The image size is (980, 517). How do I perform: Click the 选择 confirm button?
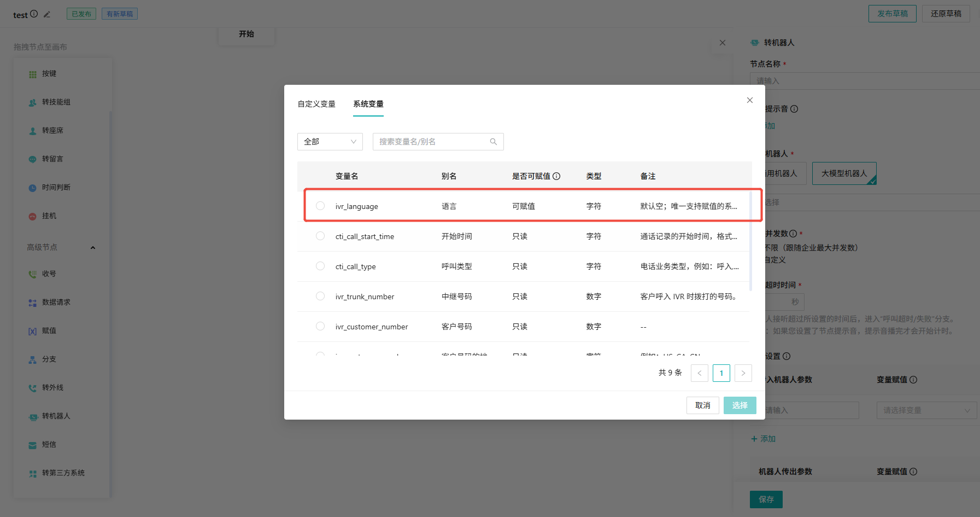click(740, 405)
